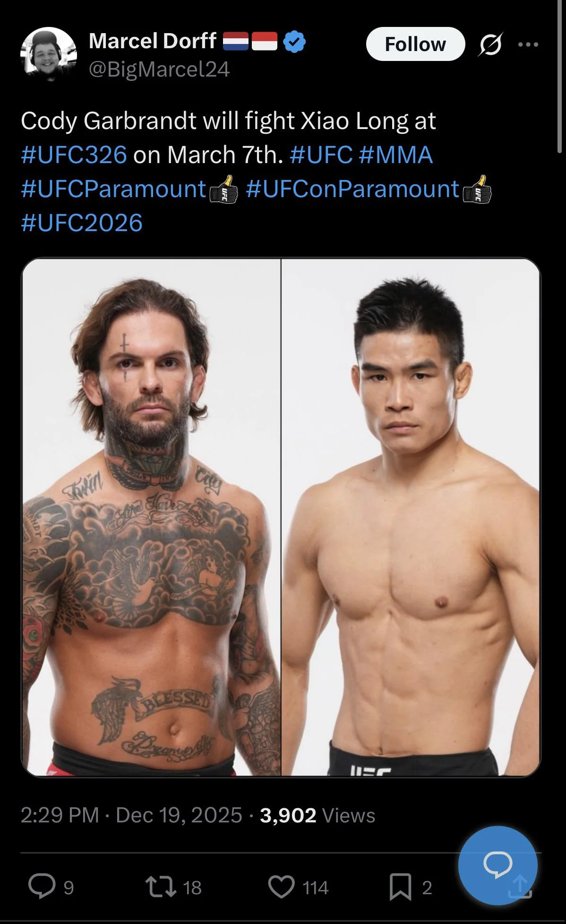View Cody Garbrandt's photo on left
This screenshot has width=566, height=924.
point(151,517)
